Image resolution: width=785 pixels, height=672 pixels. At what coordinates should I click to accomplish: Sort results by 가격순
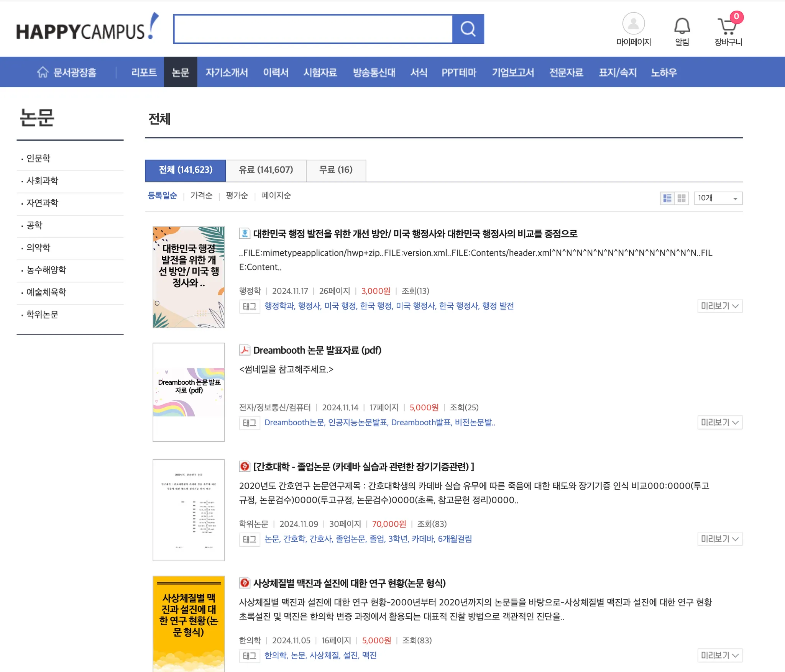coord(201,195)
